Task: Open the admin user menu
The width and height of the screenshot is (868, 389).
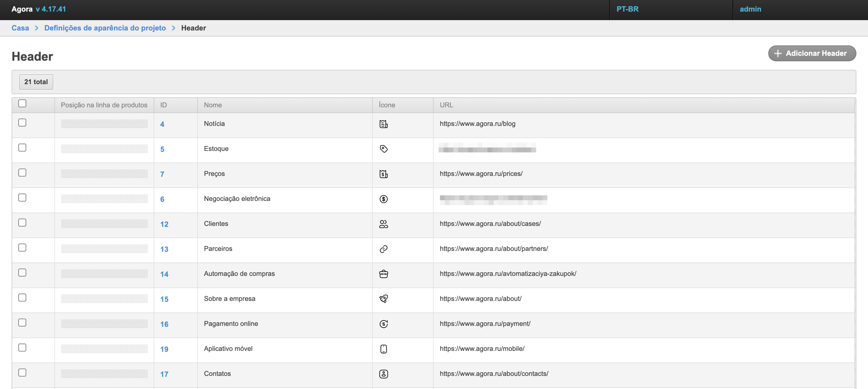Action: 750,9
